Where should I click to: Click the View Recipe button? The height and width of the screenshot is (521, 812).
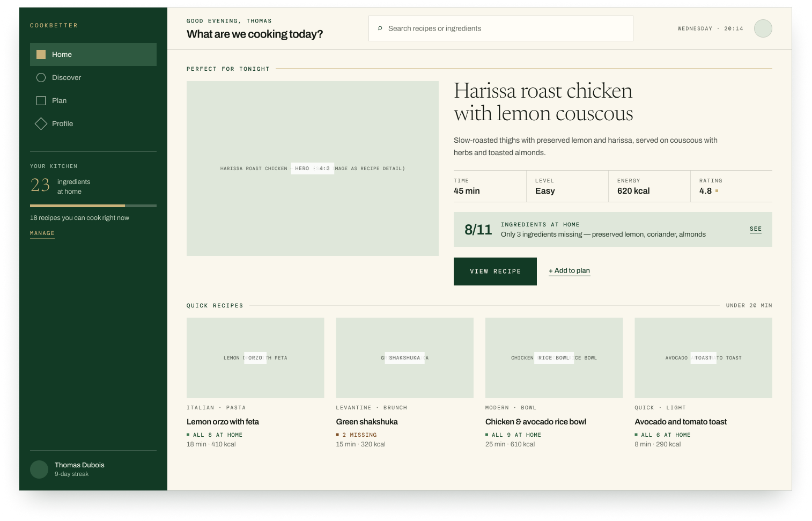[495, 271]
